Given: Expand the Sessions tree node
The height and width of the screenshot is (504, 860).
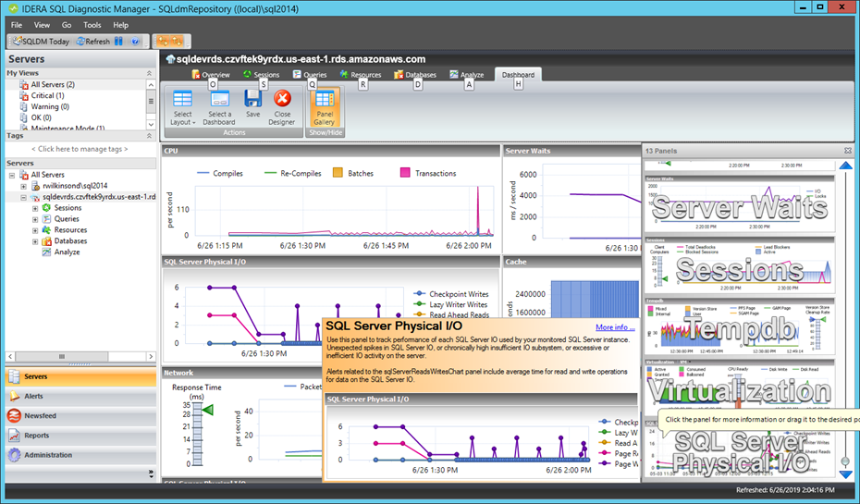Looking at the screenshot, I should (x=35, y=208).
